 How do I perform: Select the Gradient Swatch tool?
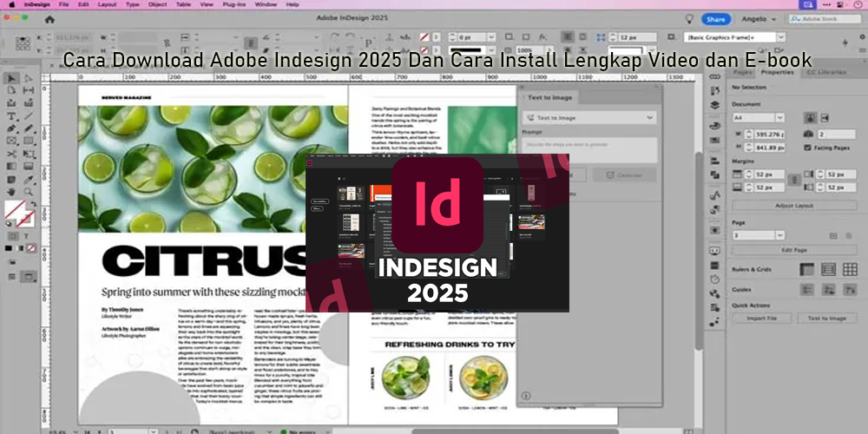(11, 166)
